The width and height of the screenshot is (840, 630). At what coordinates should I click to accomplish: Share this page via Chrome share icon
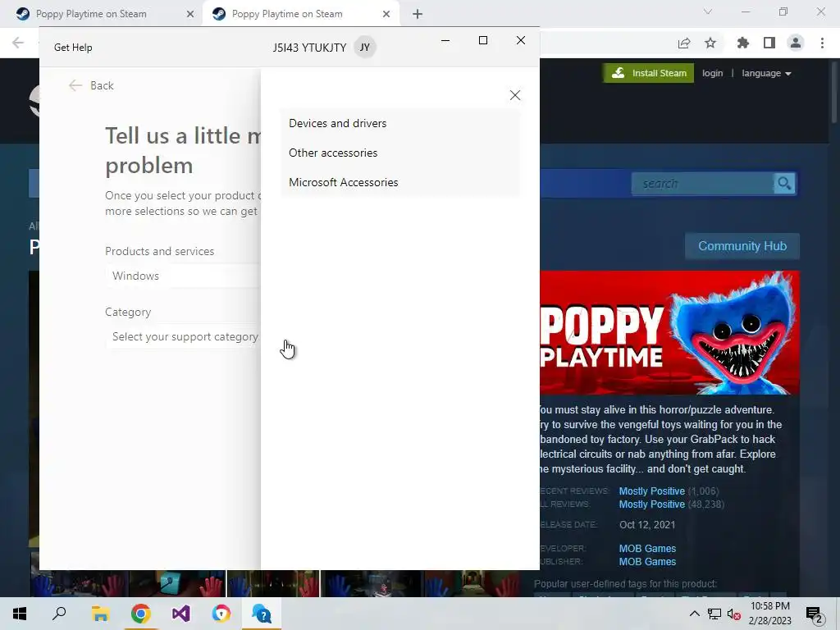click(684, 43)
